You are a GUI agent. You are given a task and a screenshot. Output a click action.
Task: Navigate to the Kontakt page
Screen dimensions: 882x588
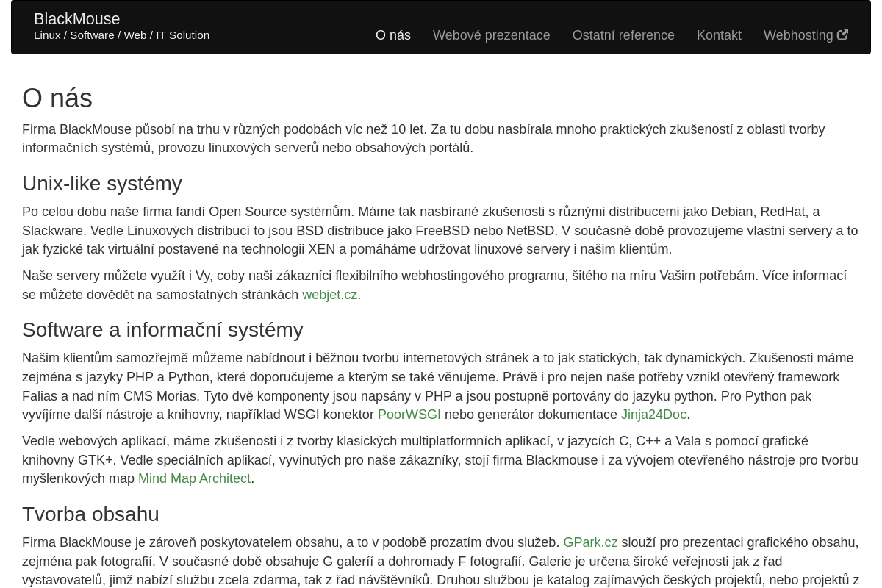[718, 35]
